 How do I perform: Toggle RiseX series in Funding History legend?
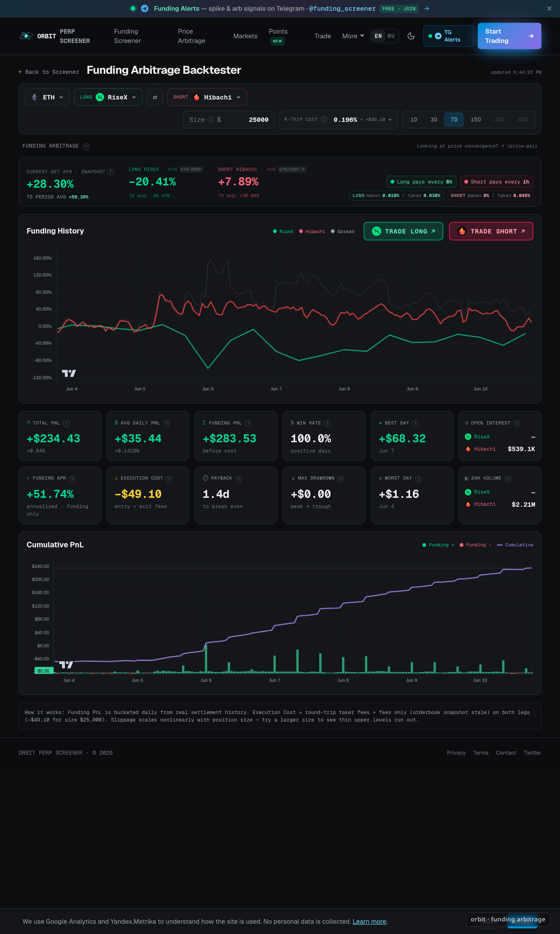point(283,231)
